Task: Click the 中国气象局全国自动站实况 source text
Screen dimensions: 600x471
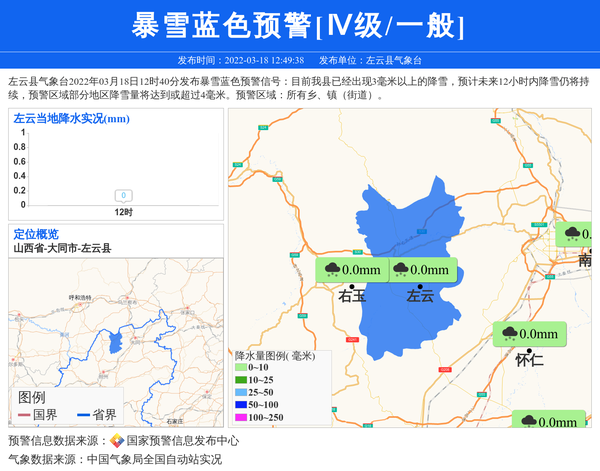Action: (154, 459)
